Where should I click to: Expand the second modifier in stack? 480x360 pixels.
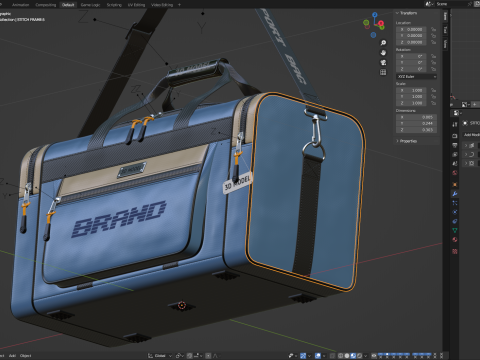pos(466,154)
